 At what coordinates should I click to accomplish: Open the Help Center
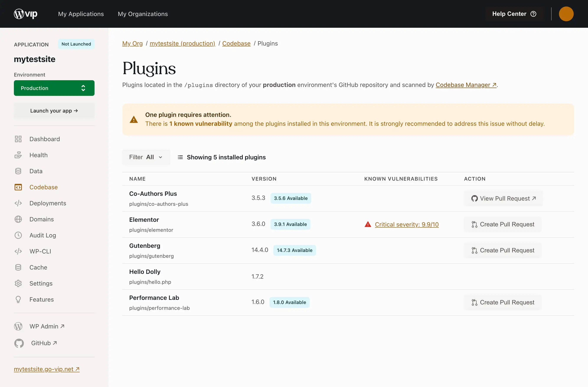click(x=514, y=14)
